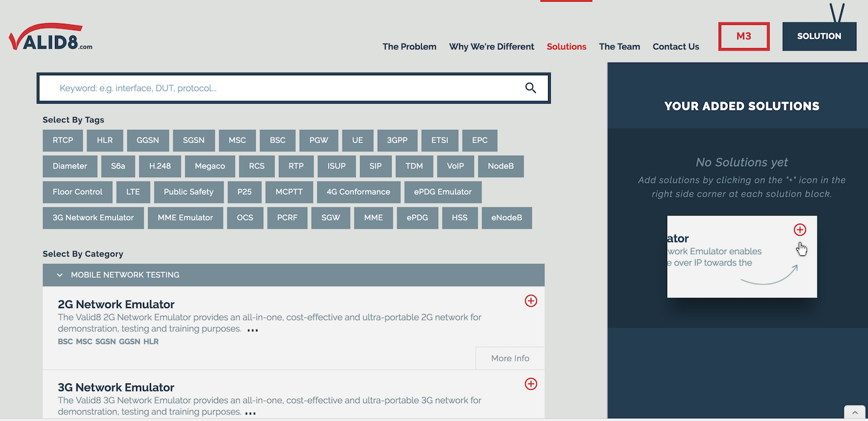Open the Solutions menu item

(567, 46)
